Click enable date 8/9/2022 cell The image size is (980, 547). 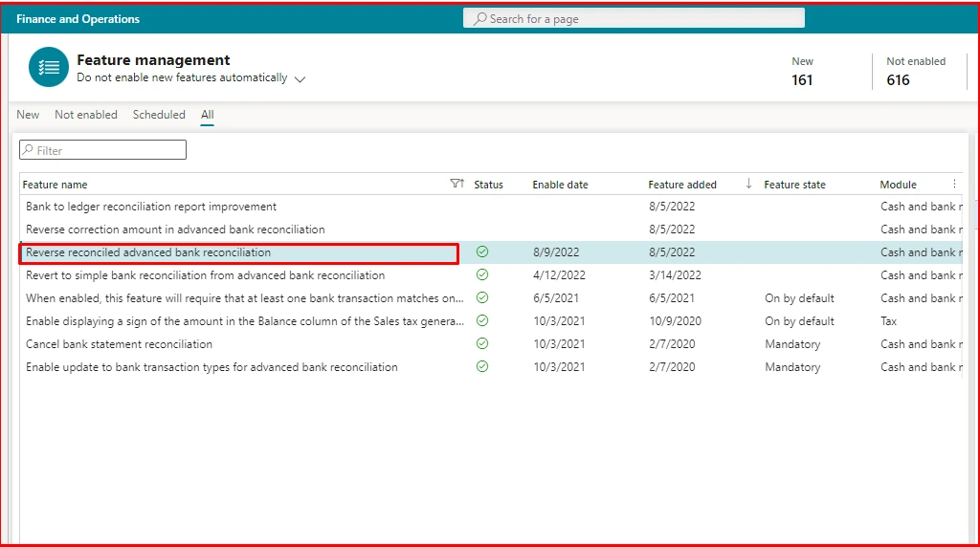pos(556,252)
